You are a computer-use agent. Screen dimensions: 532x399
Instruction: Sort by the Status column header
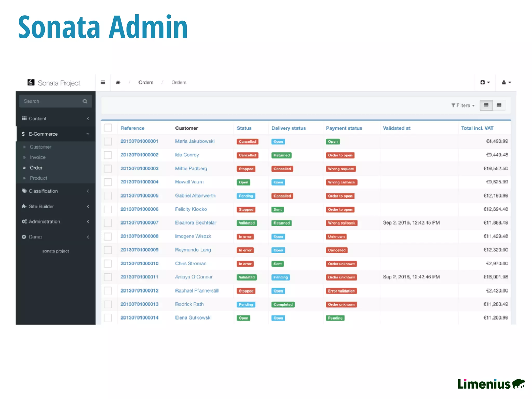(x=244, y=128)
